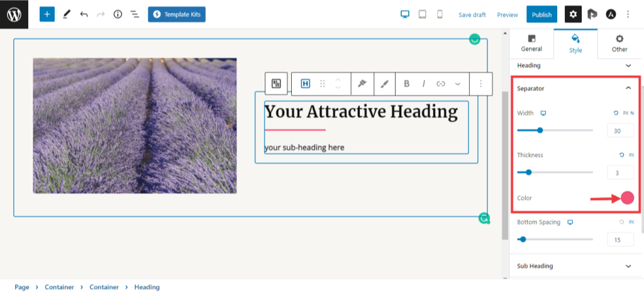
Task: Collapse the Separator panel section
Action: [628, 88]
